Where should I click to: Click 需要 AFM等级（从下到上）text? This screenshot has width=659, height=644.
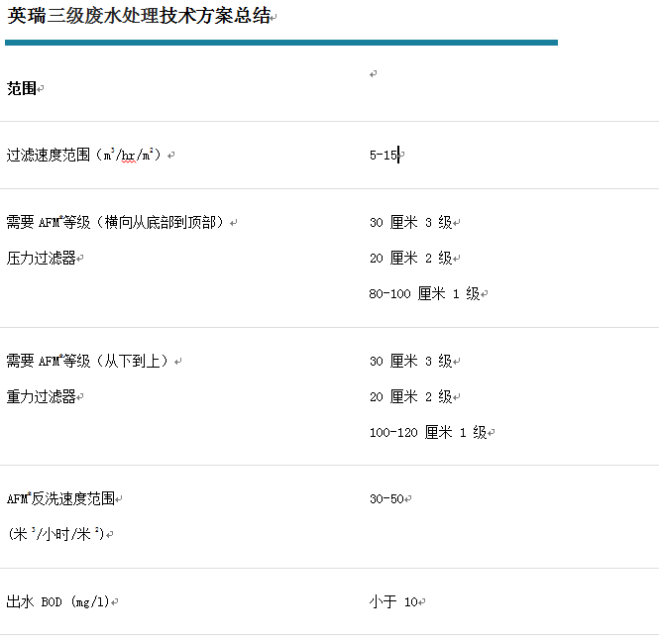point(89,361)
